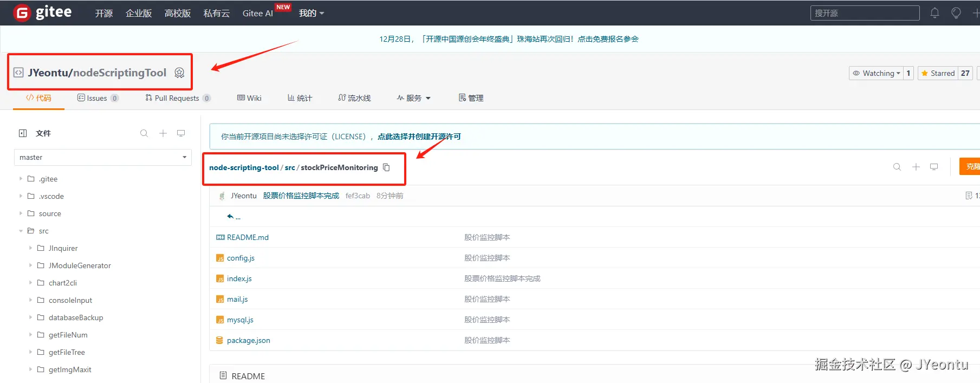Click the monitor icon next to the clone button
Screen dimensions: 980x383
click(934, 167)
